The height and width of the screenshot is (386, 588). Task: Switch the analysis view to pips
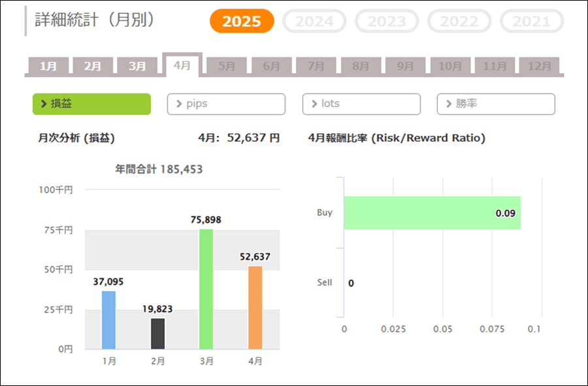pyautogui.click(x=226, y=104)
